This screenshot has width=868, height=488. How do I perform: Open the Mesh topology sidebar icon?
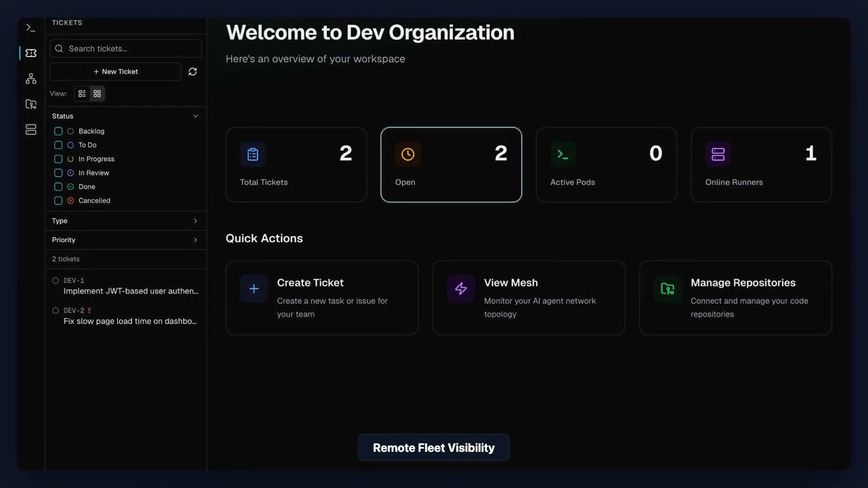point(31,79)
